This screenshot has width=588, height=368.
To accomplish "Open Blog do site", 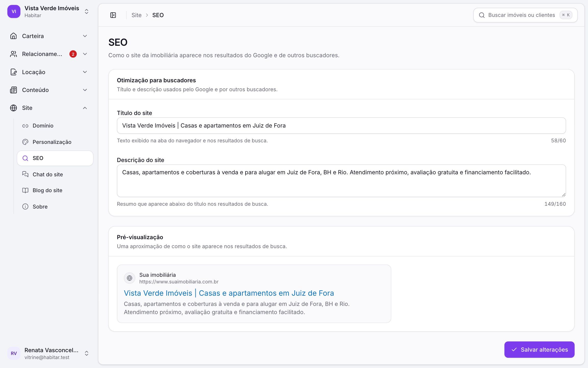I will click(x=55, y=190).
